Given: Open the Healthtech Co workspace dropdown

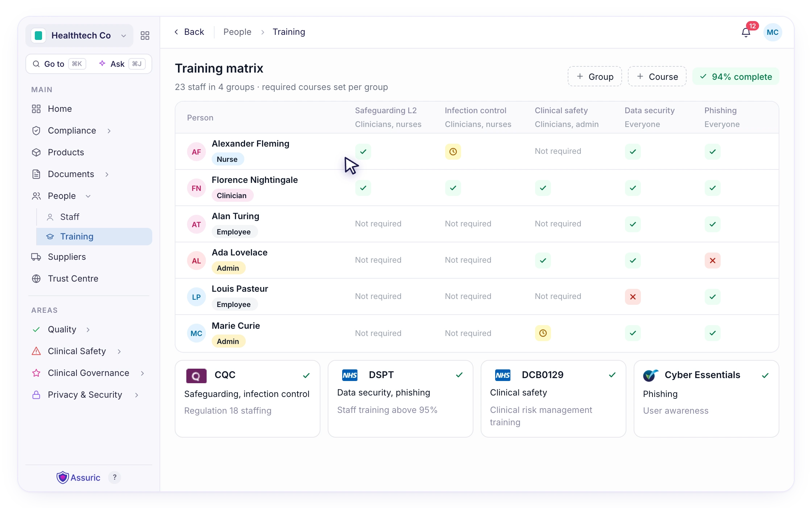Looking at the screenshot, I should pos(79,36).
